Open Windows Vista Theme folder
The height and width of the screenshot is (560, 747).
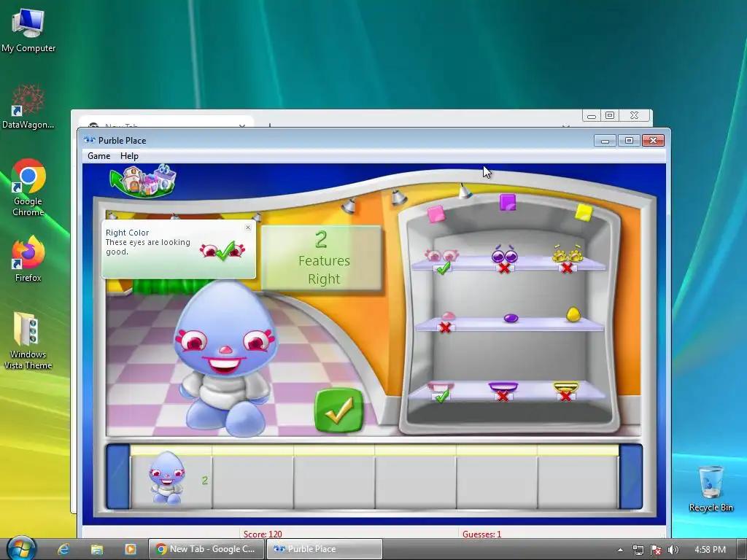coord(28,341)
